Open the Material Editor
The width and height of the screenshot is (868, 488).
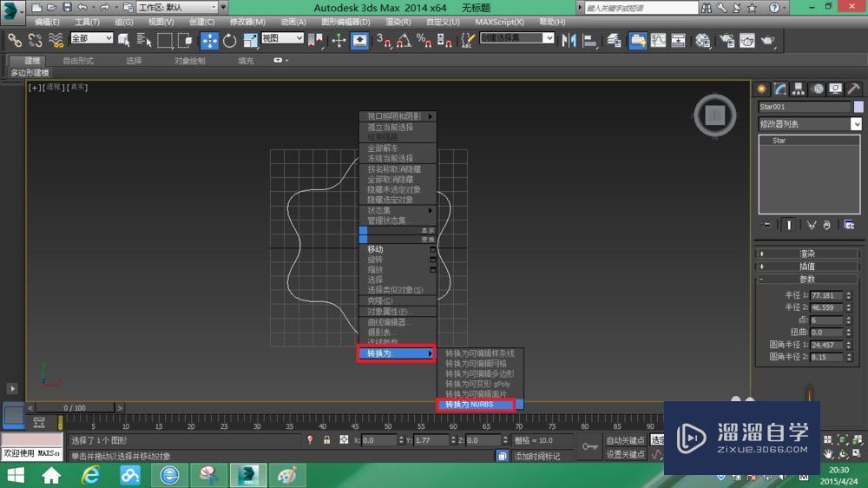(702, 41)
